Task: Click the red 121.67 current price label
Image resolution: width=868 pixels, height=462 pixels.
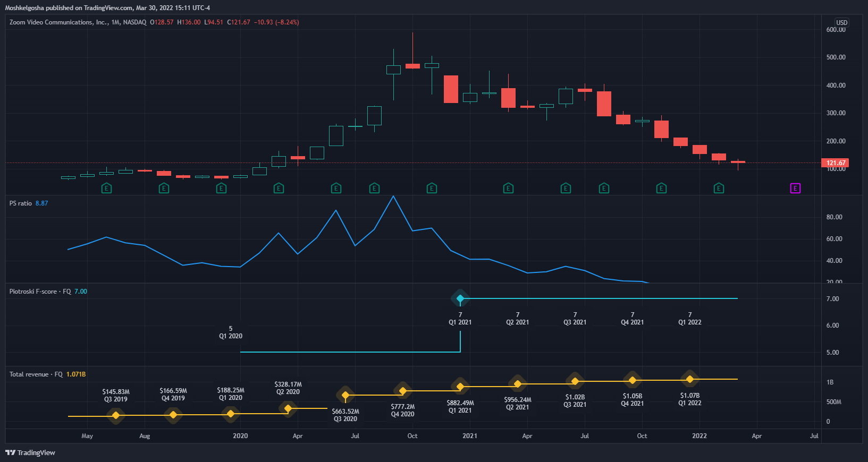Action: point(835,163)
